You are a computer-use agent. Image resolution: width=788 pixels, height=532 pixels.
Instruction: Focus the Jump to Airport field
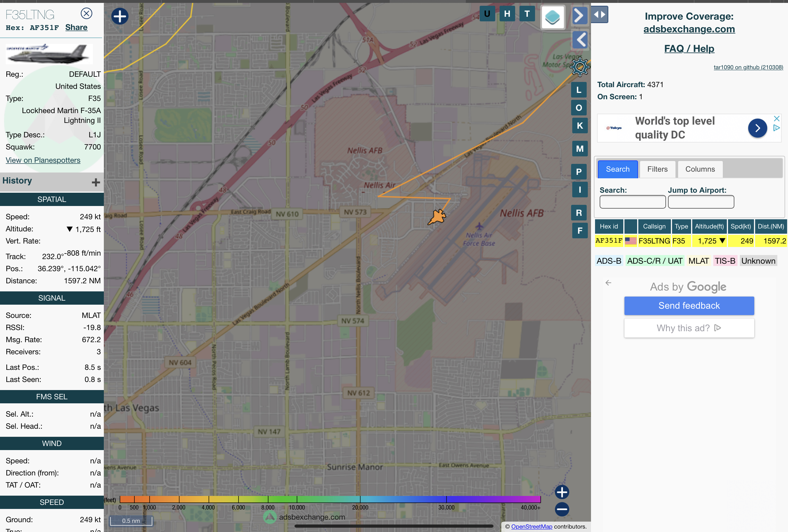coord(701,202)
